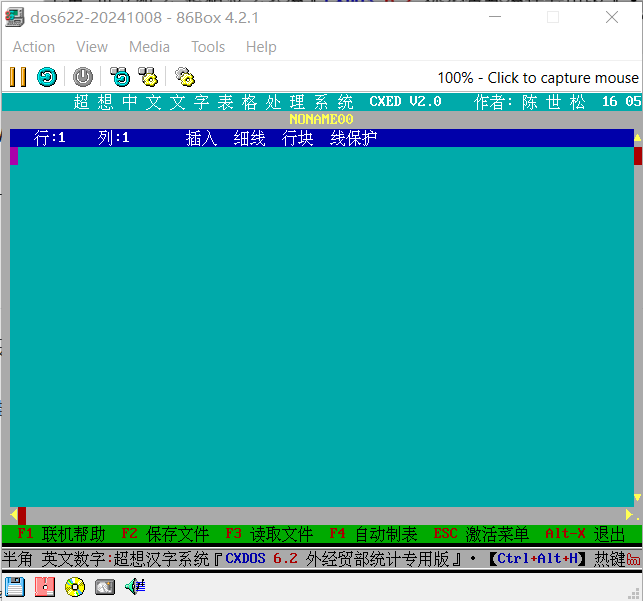The image size is (643, 601).
Task: Open the 86Box settings gear icon
Action: point(184,77)
